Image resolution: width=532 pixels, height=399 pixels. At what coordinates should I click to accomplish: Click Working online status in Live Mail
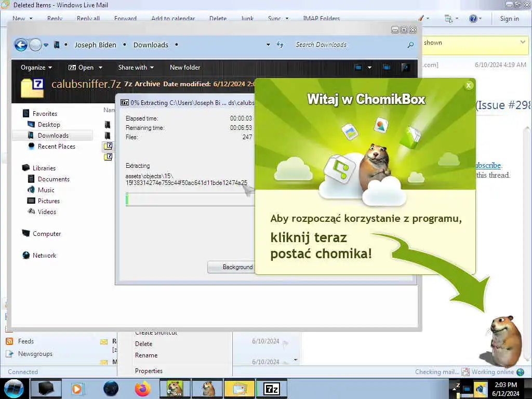pyautogui.click(x=493, y=372)
